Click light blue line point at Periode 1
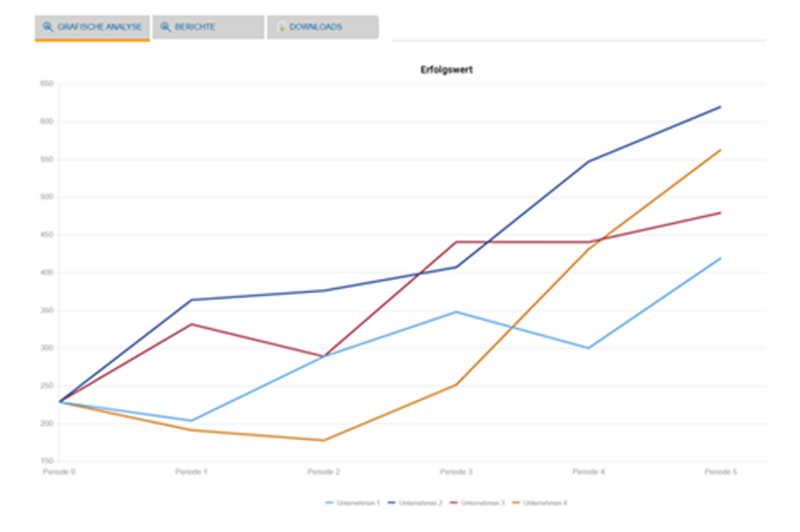This screenshot has height=532, width=800. 192,421
